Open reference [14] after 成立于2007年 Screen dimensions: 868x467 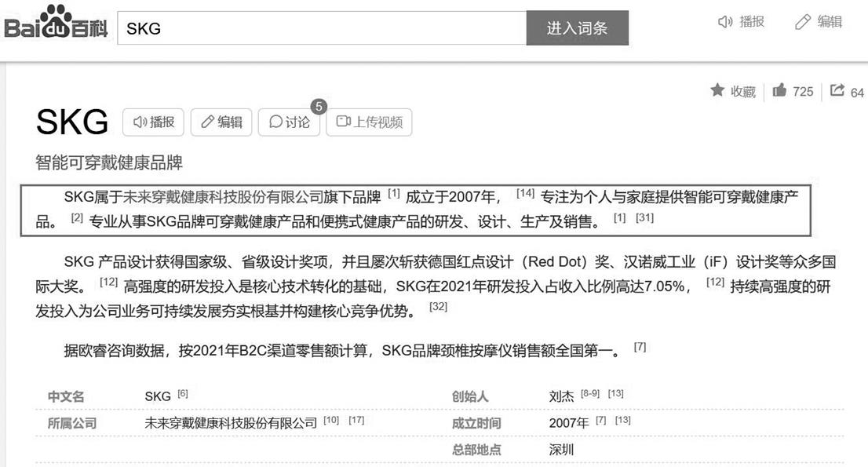(x=525, y=193)
